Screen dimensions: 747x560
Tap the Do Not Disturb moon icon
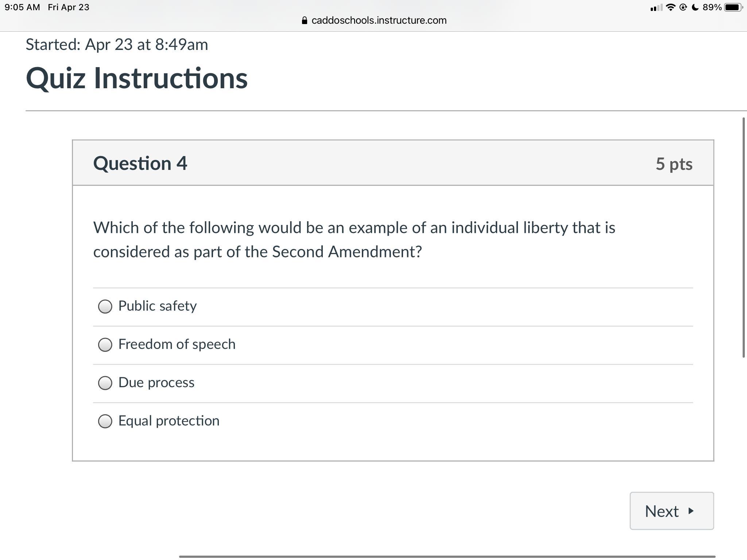coord(695,7)
